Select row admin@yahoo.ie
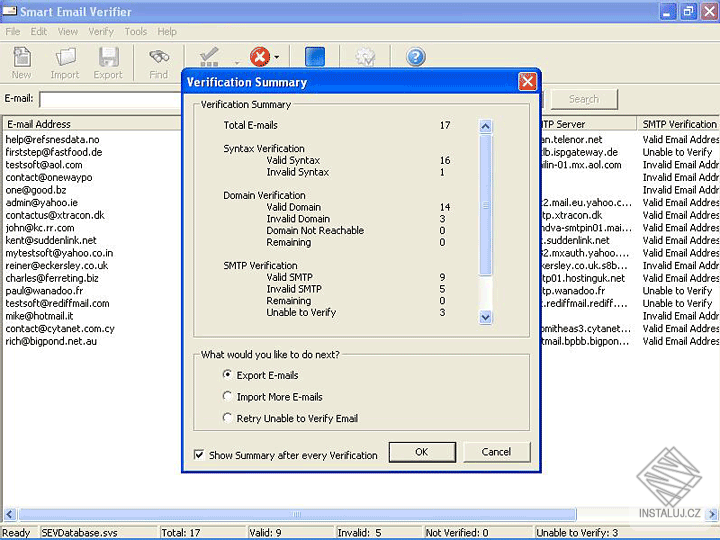This screenshot has height=540, width=720. 42,202
